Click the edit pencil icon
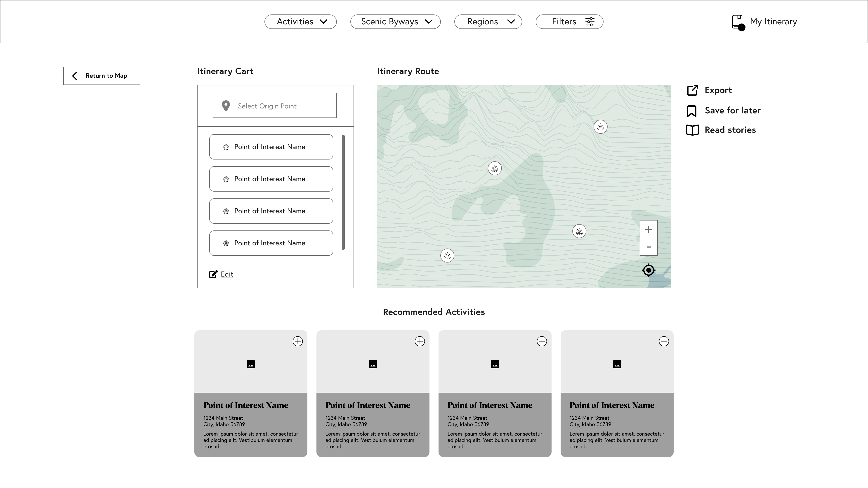Viewport: 868px width, 488px height. (x=214, y=274)
